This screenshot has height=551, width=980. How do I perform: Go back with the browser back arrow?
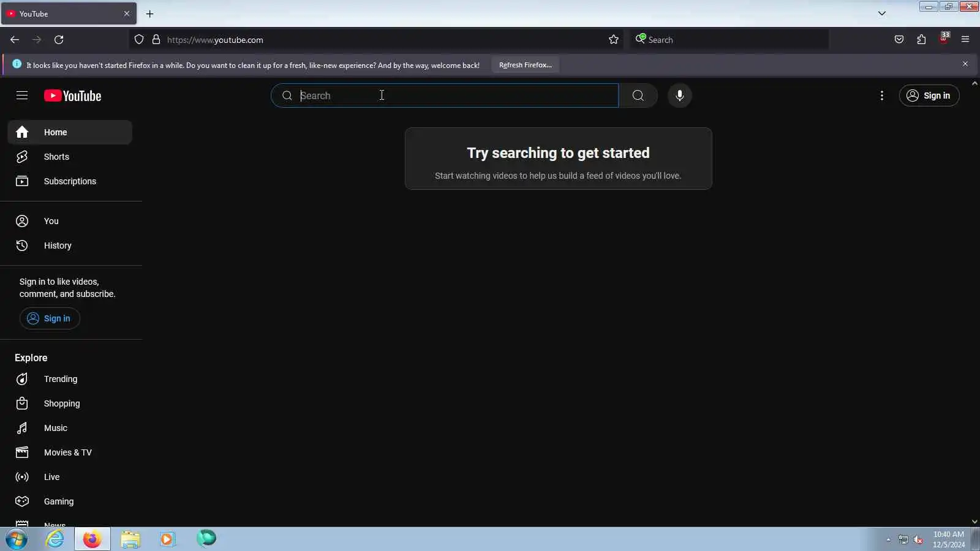coord(15,40)
